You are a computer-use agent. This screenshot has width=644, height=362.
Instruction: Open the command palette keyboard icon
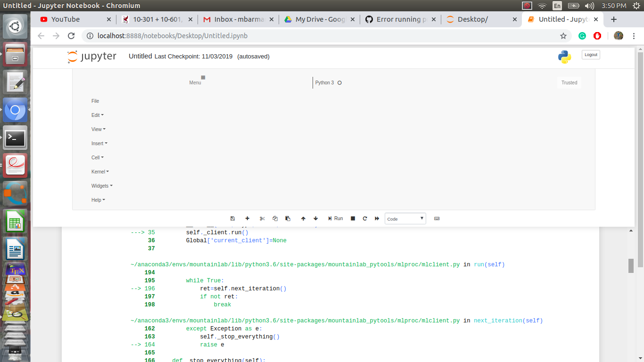pyautogui.click(x=437, y=218)
